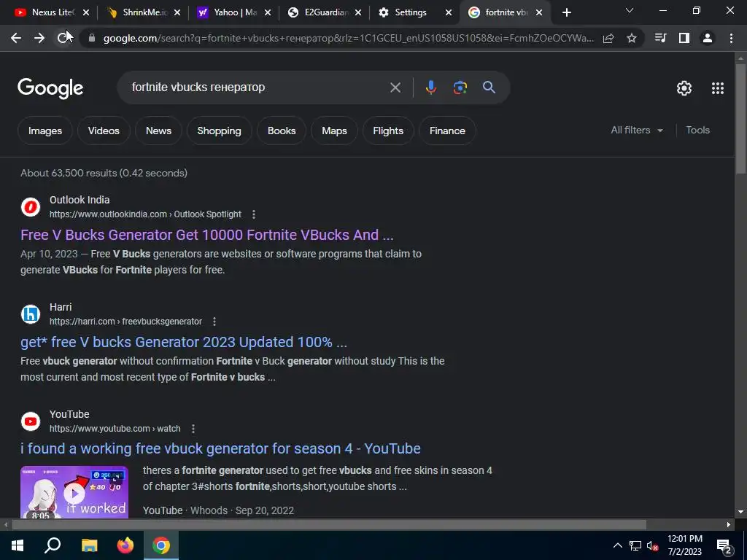This screenshot has width=747, height=560.
Task: Close the ShrinkMe.io tab
Action: pos(177,13)
